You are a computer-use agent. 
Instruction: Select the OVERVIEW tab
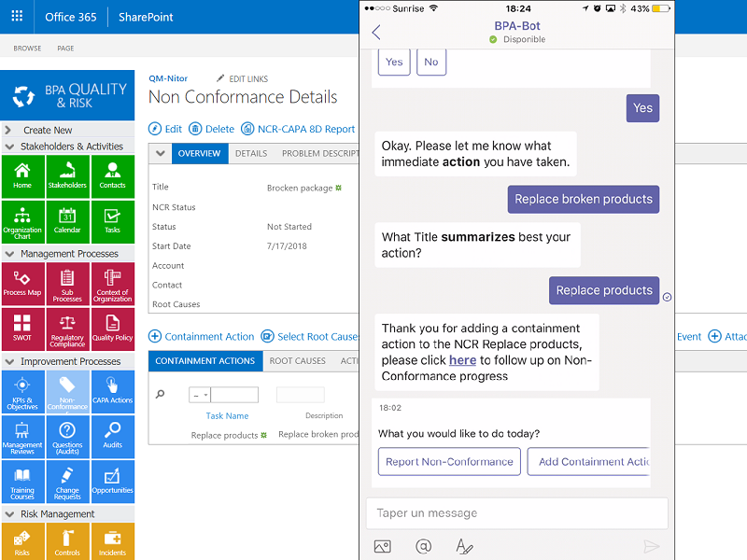(x=199, y=153)
